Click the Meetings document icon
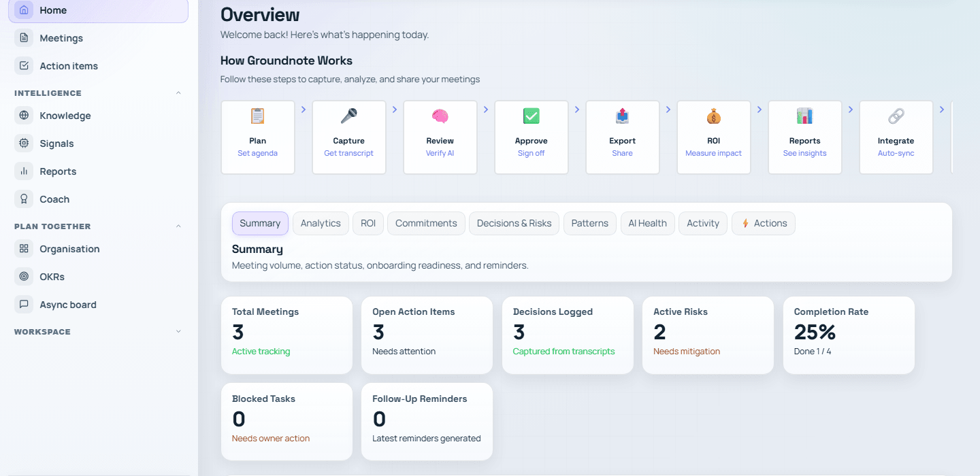Image resolution: width=980 pixels, height=476 pixels. tap(24, 38)
